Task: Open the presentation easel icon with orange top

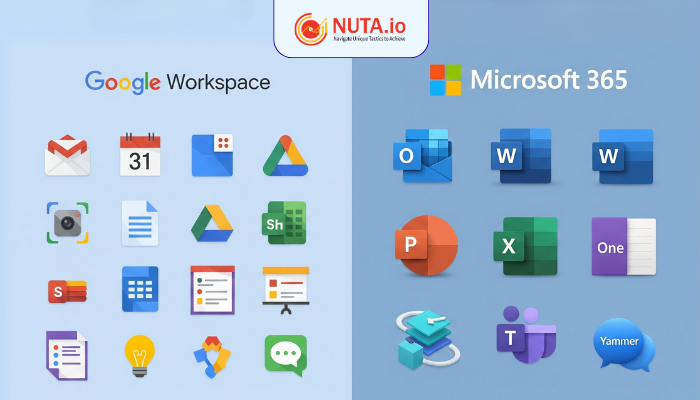Action: (x=286, y=290)
